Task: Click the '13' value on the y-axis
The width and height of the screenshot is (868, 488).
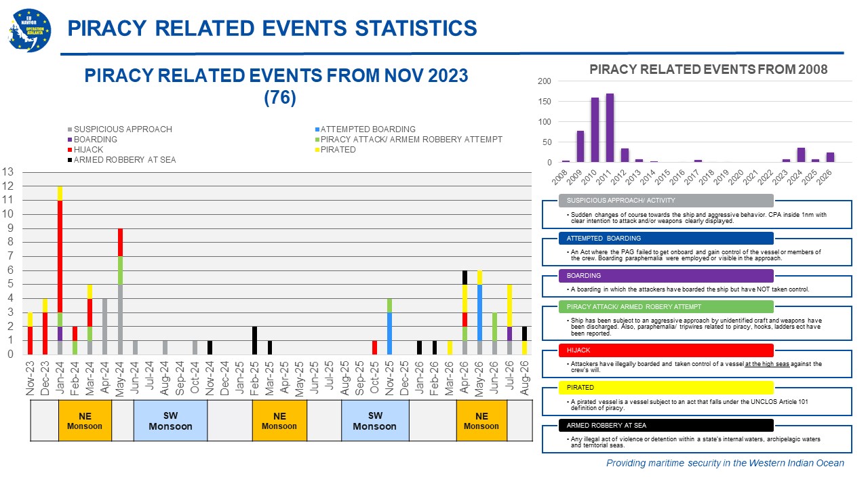Action: 7,172
